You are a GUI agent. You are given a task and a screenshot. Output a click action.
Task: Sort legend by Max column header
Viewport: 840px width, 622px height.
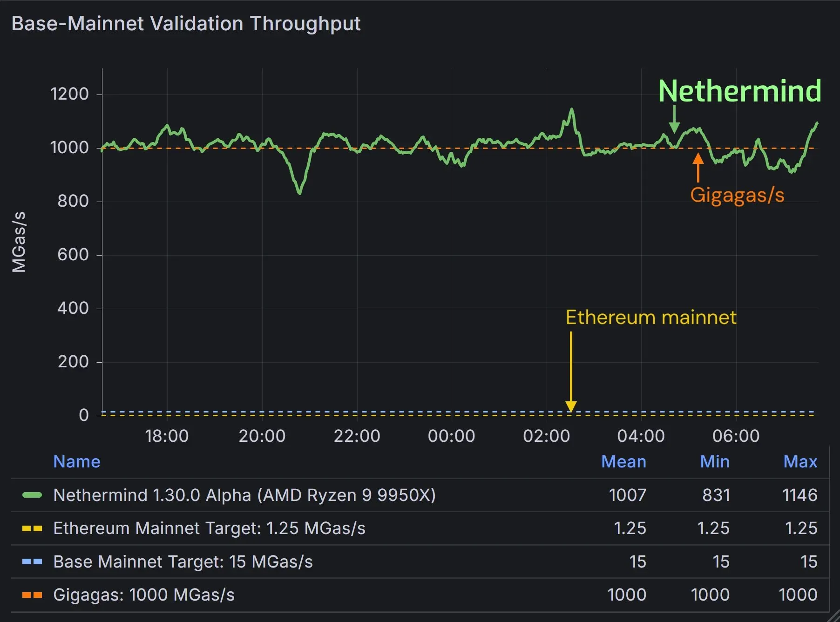pyautogui.click(x=800, y=461)
